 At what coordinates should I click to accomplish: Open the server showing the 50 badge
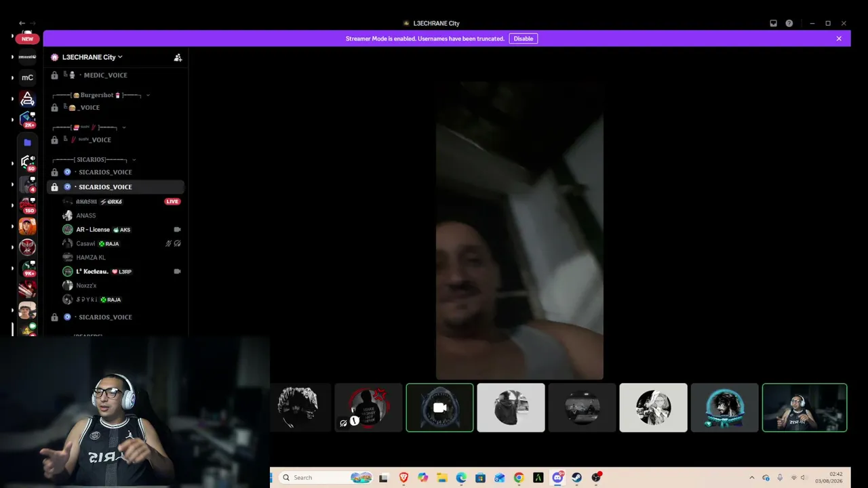(27, 163)
